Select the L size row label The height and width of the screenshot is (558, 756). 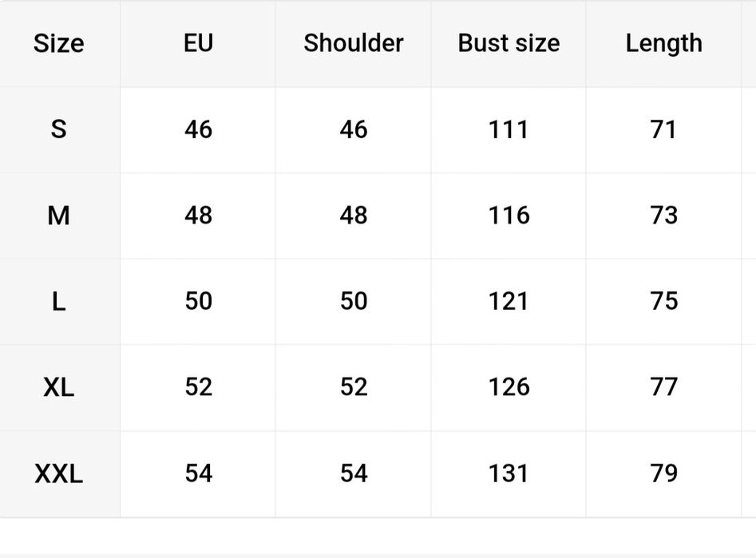pos(58,302)
